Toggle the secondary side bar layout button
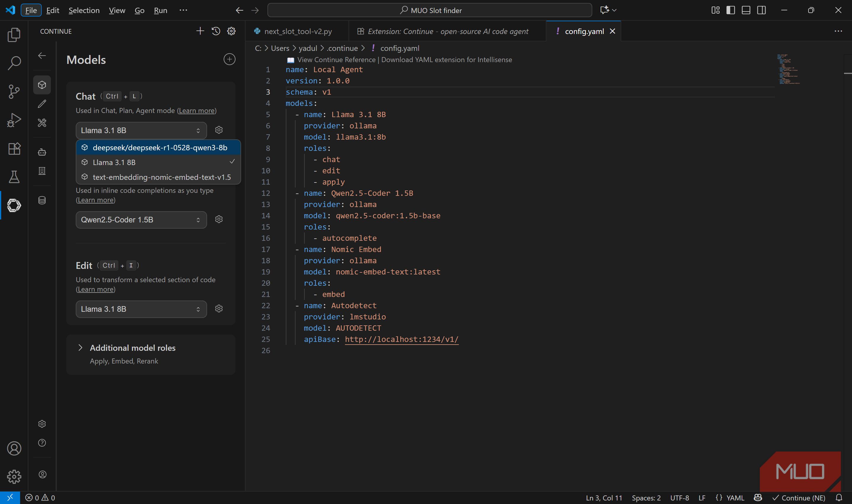Screen dimensions: 852x504 pos(761,10)
